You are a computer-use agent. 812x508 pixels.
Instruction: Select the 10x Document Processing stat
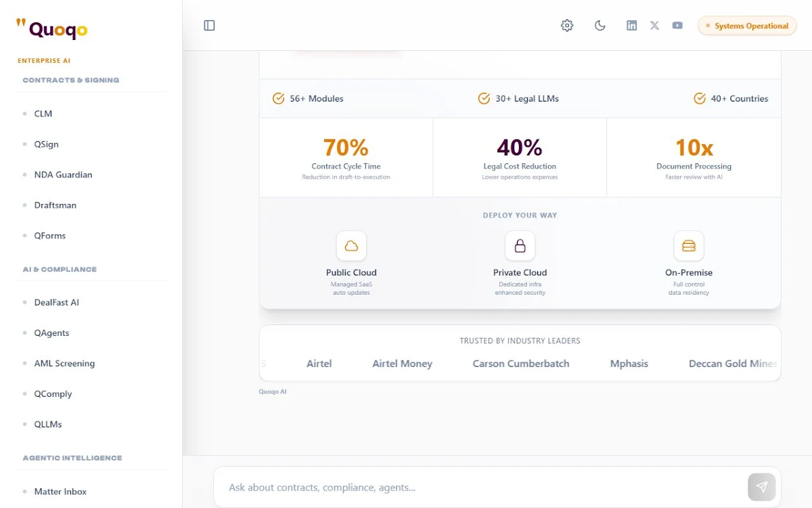(694, 158)
